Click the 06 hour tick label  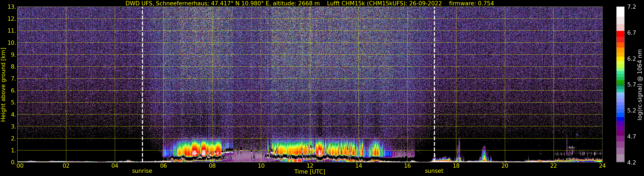coord(164,166)
